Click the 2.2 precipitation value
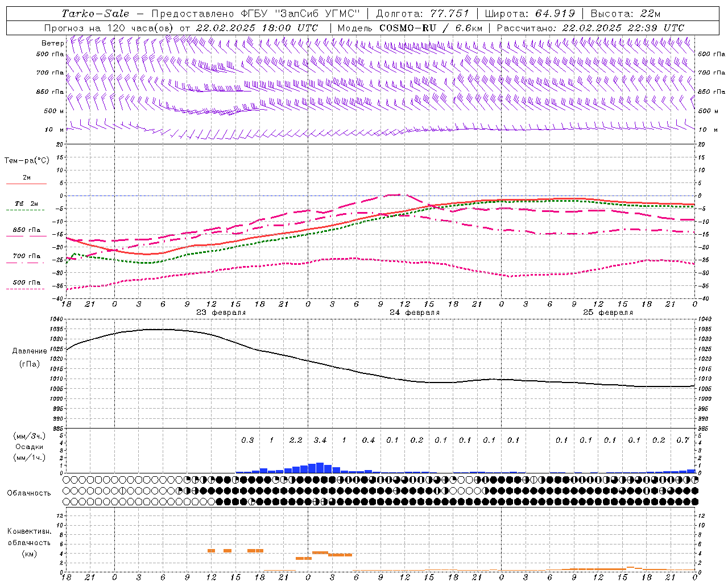 (296, 440)
